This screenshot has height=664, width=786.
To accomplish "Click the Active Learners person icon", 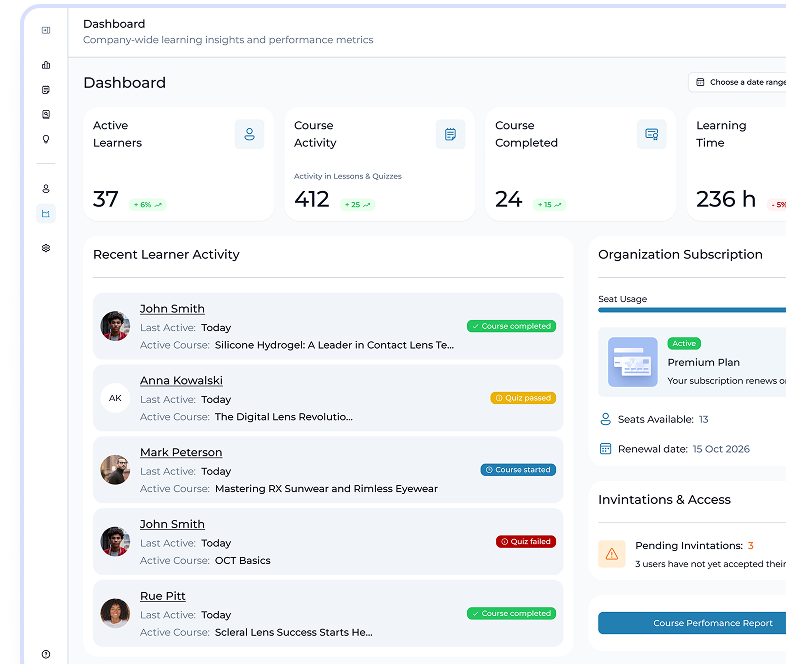I will [249, 134].
